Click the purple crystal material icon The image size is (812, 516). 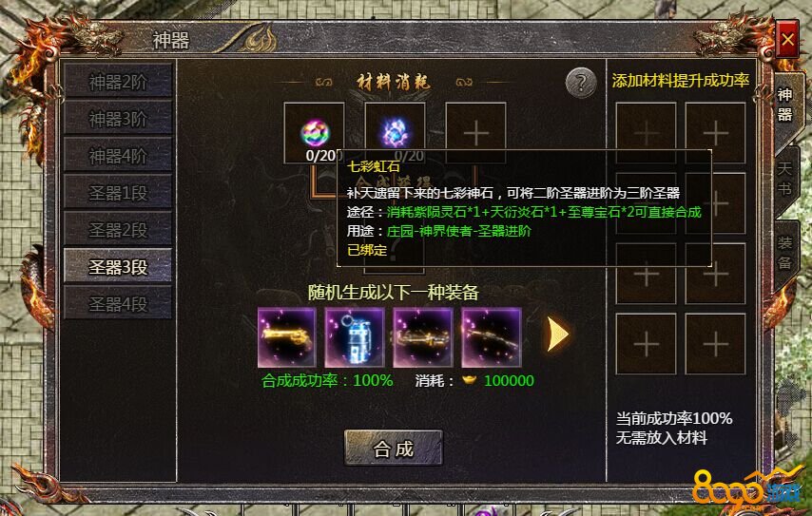pos(395,132)
